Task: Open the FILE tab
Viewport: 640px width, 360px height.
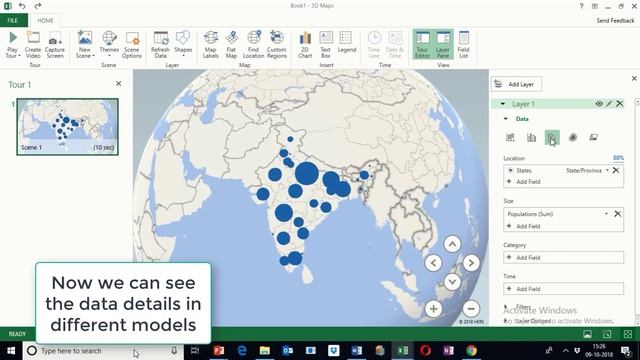Action: coord(13,20)
